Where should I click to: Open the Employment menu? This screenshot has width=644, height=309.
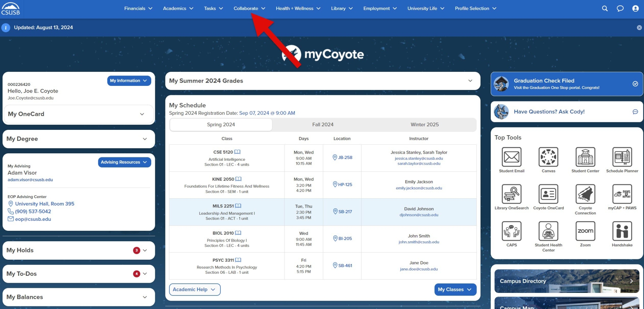[380, 8]
